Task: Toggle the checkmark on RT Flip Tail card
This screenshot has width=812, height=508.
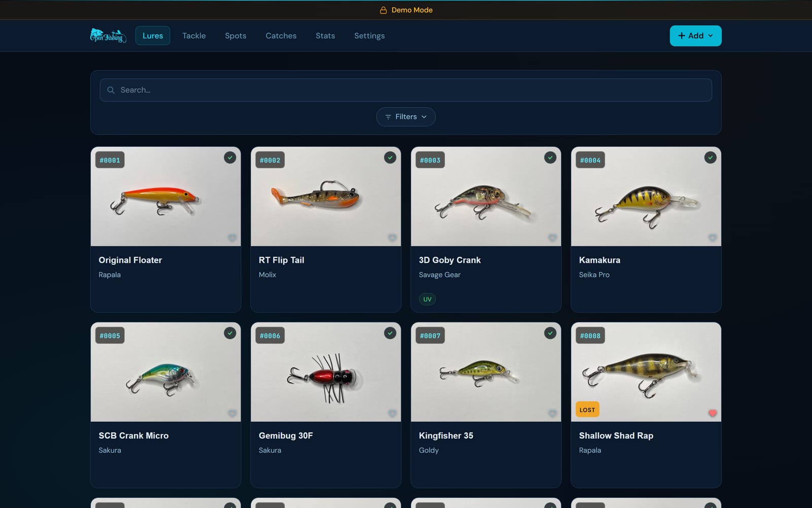Action: pyautogui.click(x=390, y=157)
